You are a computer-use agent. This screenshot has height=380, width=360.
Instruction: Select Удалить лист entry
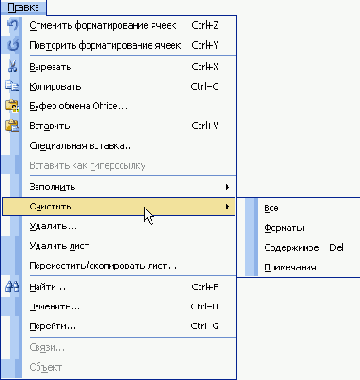59,246
